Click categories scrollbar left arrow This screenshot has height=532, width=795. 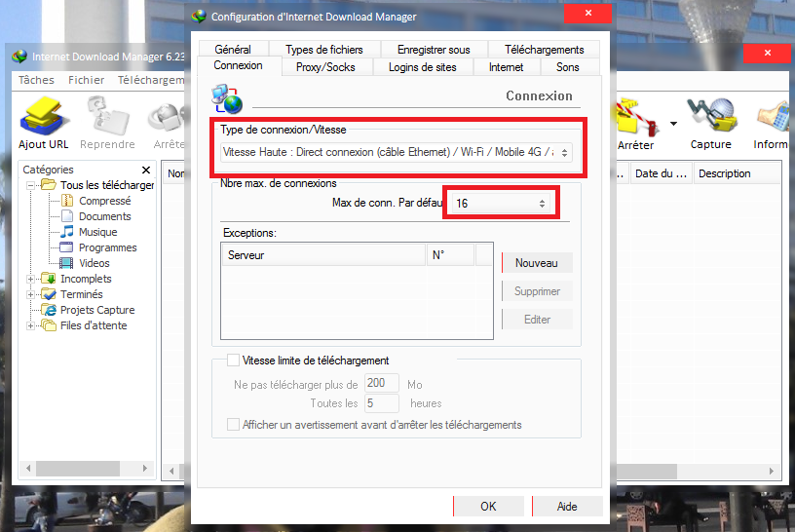28,468
